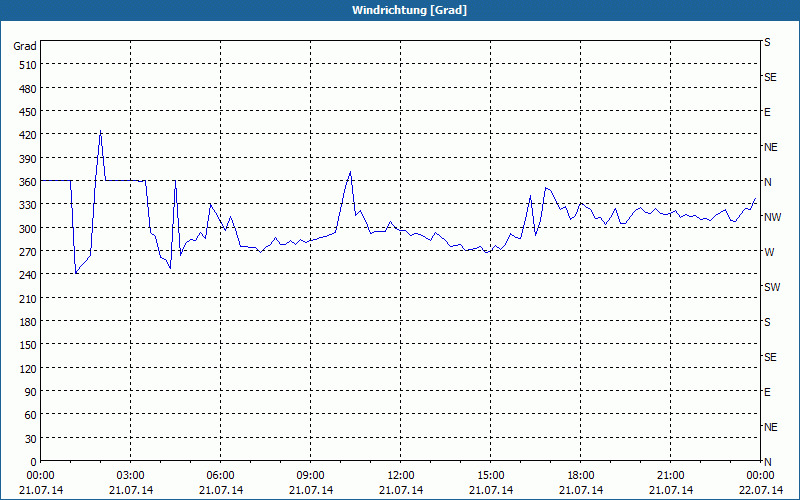Viewport: 800px width, 500px height.
Task: Select the 00:00 label above 22.07.14
Action: 761,476
